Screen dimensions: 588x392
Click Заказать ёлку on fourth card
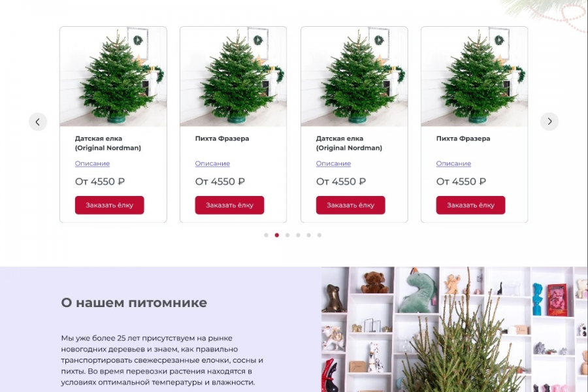click(470, 205)
